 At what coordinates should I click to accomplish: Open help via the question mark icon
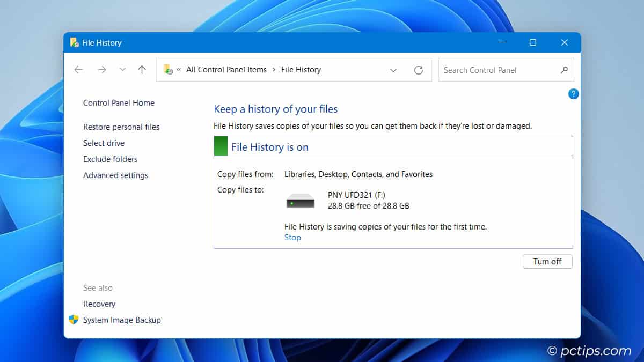(x=573, y=93)
